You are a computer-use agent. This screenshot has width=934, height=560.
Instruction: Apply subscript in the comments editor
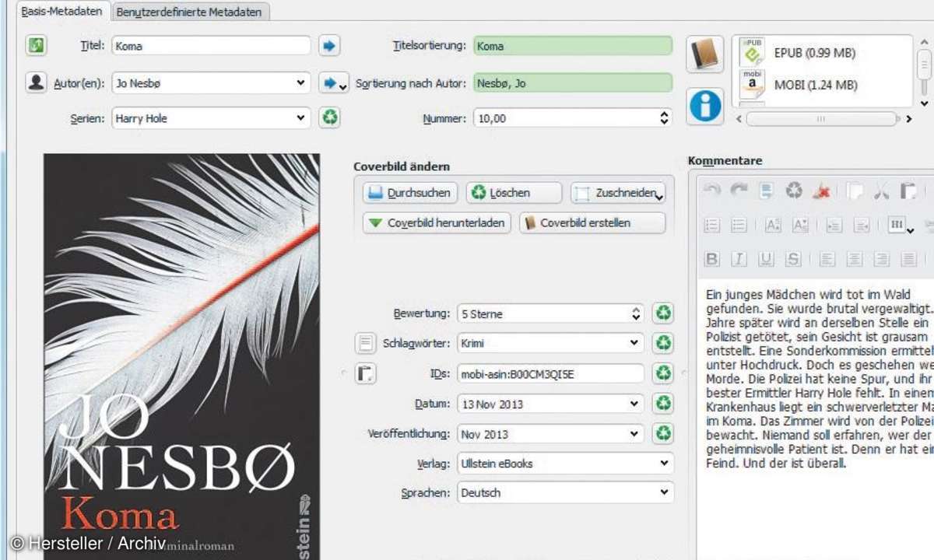(800, 226)
